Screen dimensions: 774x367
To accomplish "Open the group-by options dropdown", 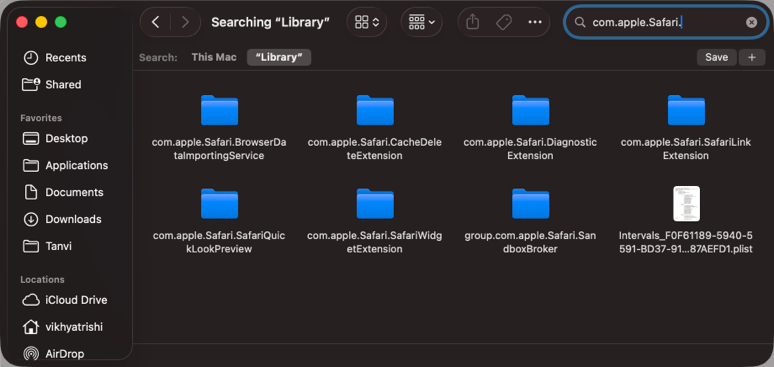I will [421, 22].
